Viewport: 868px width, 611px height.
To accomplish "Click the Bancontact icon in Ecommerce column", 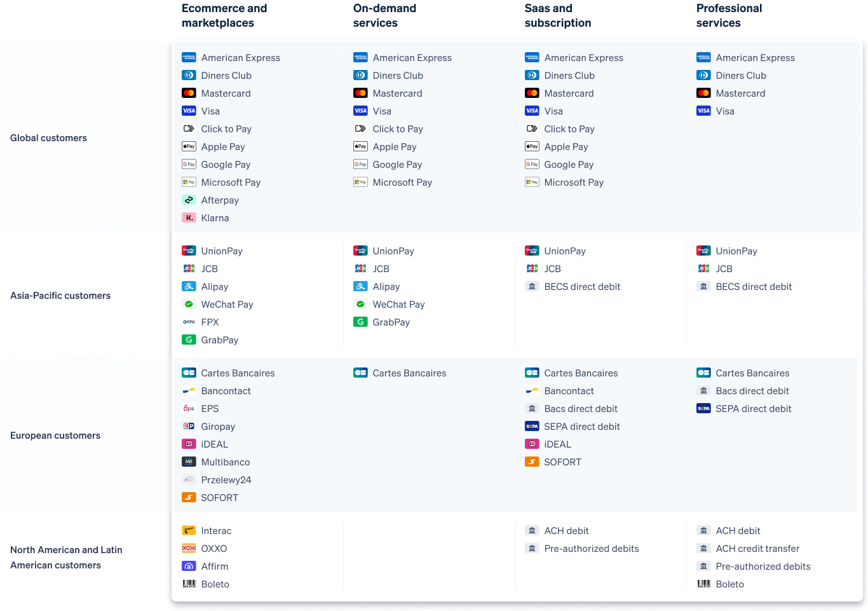I will pos(189,390).
